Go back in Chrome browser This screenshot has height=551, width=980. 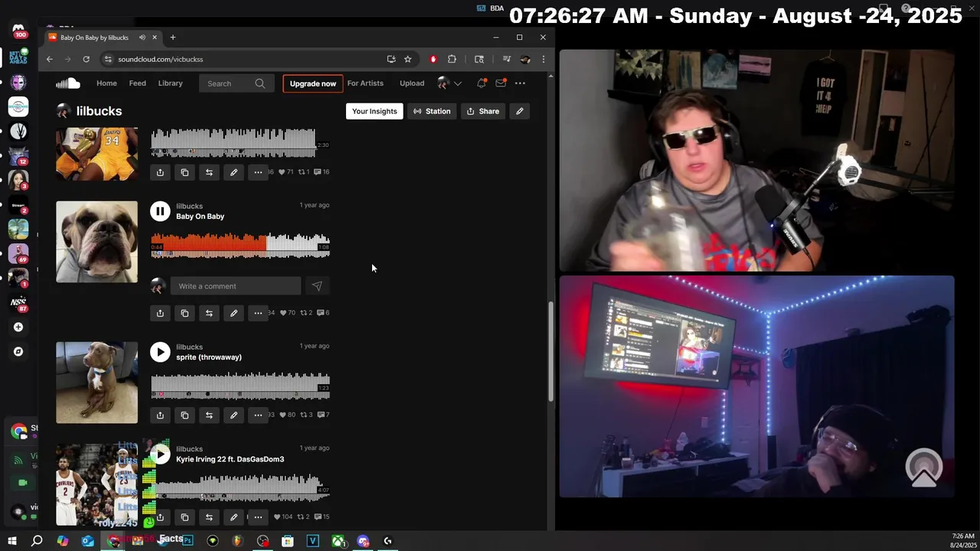[50, 59]
